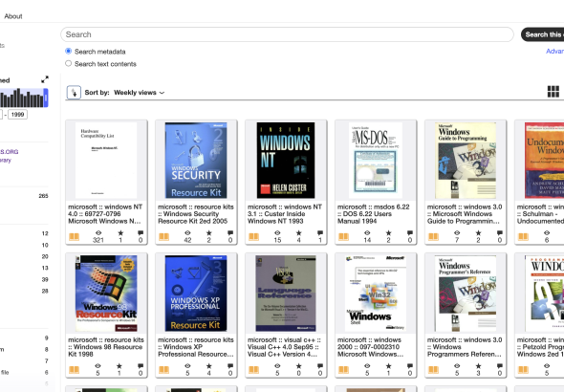Click into the Search text field
Screen dimensions: 564x392
[287, 34]
